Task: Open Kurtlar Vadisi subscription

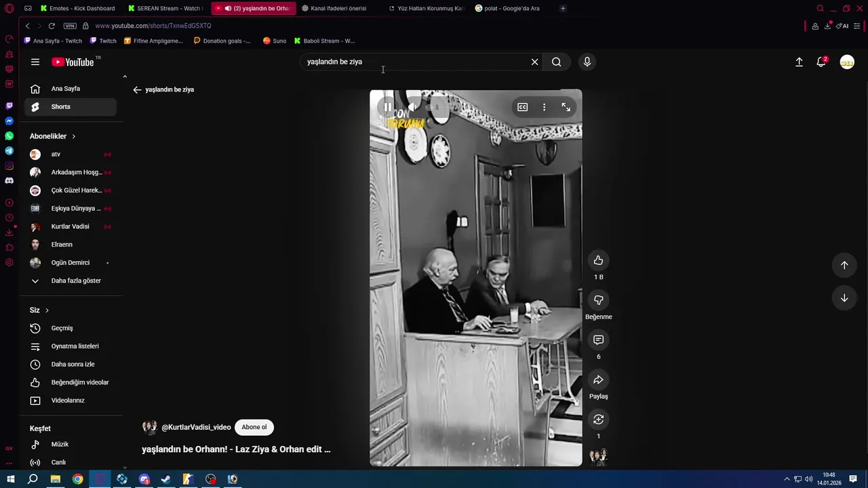Action: 71,226
